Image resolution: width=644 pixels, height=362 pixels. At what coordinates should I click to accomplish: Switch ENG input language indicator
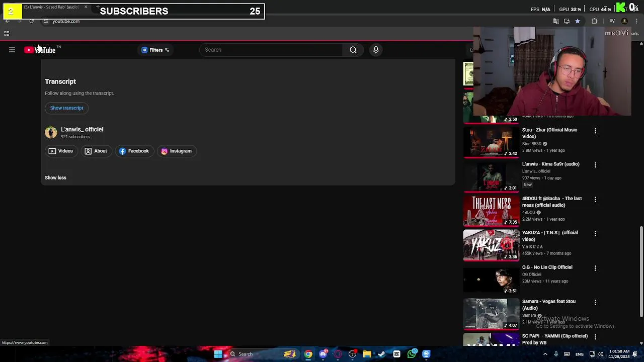pos(580,354)
